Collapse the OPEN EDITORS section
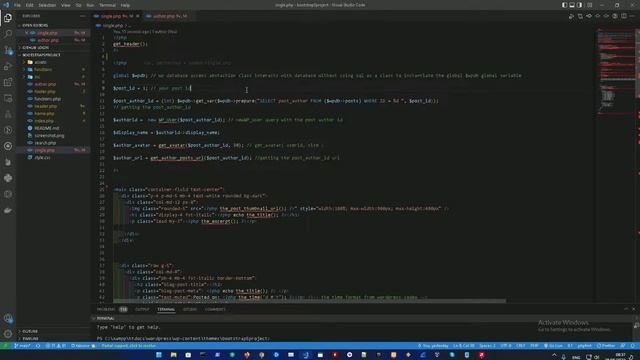Screen dimensions: 640x360 (35, 25)
